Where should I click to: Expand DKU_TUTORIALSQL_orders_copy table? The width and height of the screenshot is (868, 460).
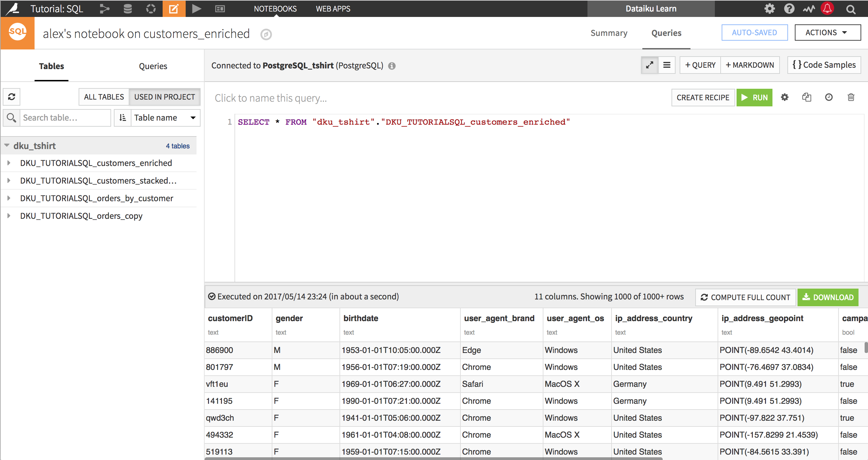click(9, 216)
